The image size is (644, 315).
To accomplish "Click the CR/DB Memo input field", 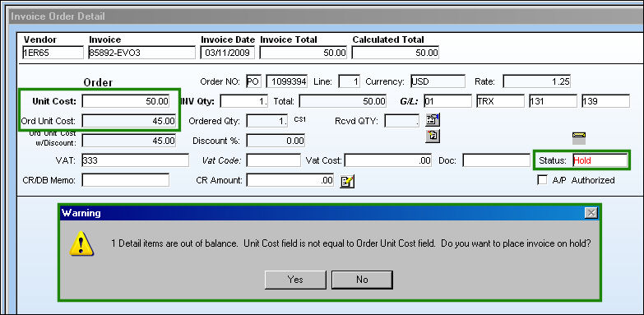I will pyautogui.click(x=126, y=180).
